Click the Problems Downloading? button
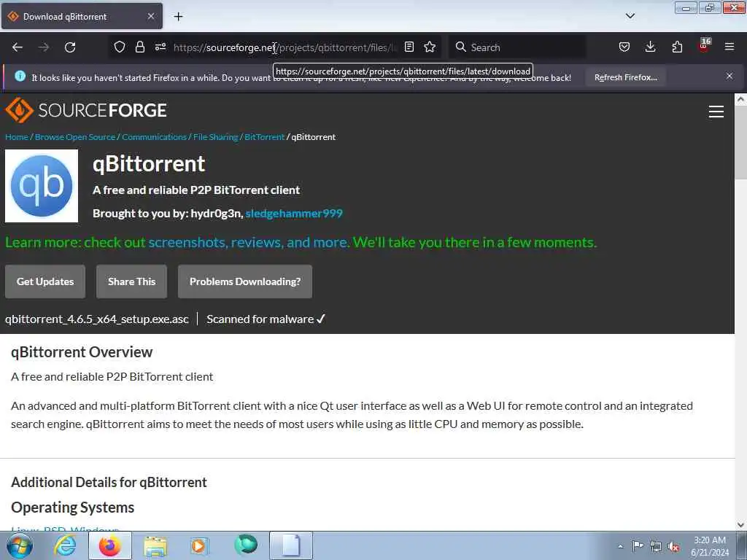This screenshot has height=560, width=747. [x=245, y=281]
